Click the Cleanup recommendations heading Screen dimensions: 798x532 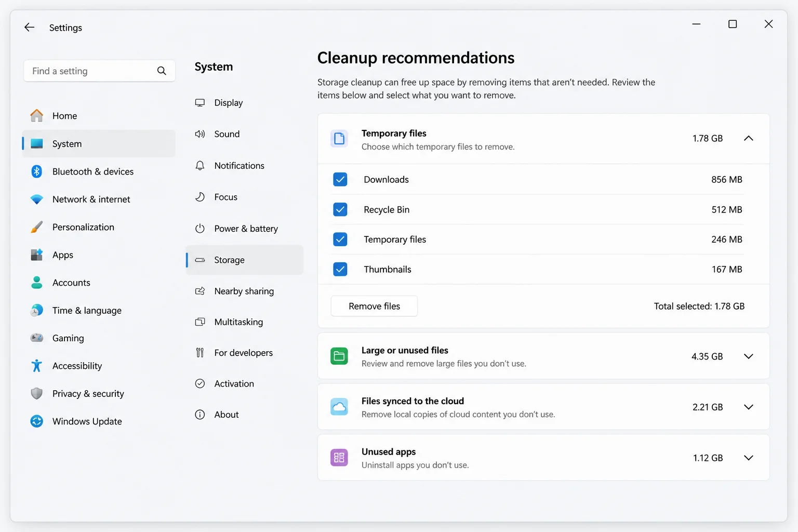(x=416, y=58)
